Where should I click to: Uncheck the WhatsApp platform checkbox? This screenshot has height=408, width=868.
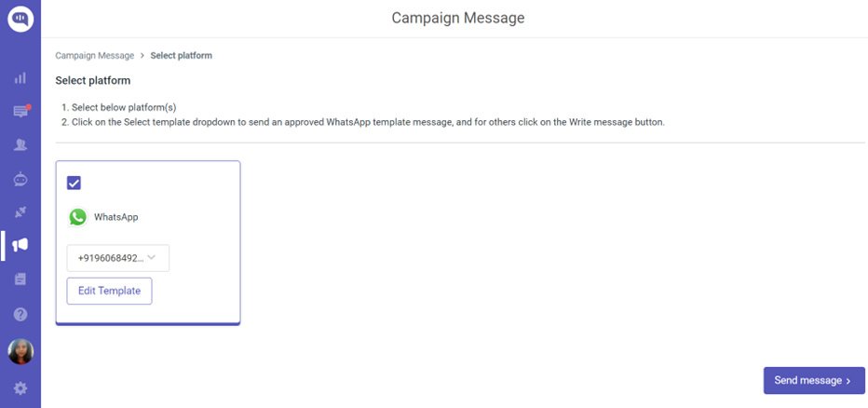click(x=74, y=183)
